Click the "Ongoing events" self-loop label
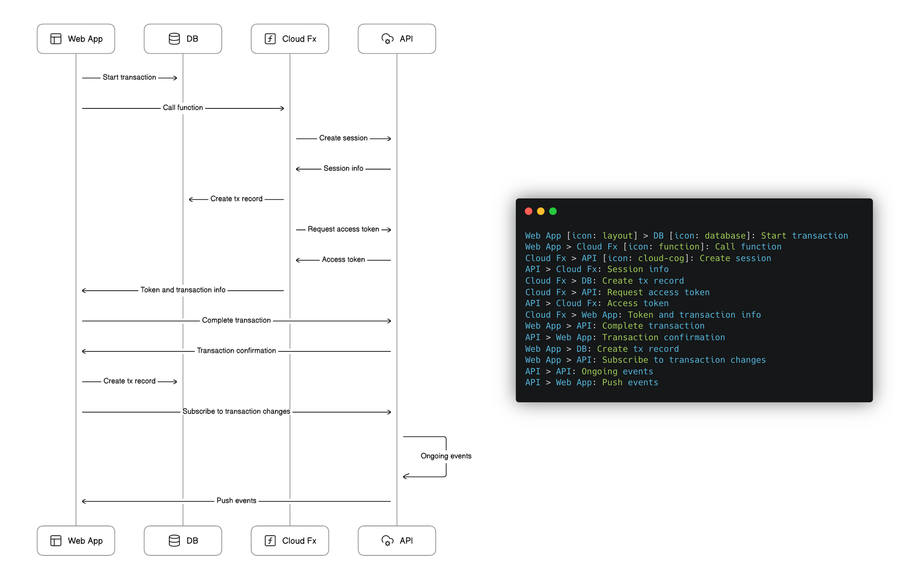924x587 pixels. (446, 456)
